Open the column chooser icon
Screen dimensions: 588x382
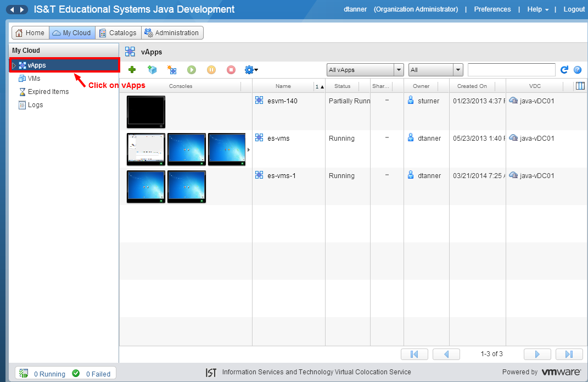click(x=580, y=86)
